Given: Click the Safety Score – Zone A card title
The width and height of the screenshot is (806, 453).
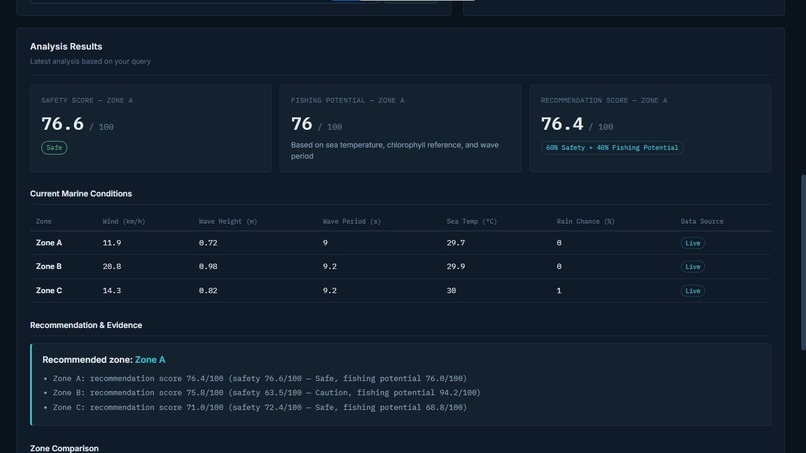Looking at the screenshot, I should coord(87,101).
